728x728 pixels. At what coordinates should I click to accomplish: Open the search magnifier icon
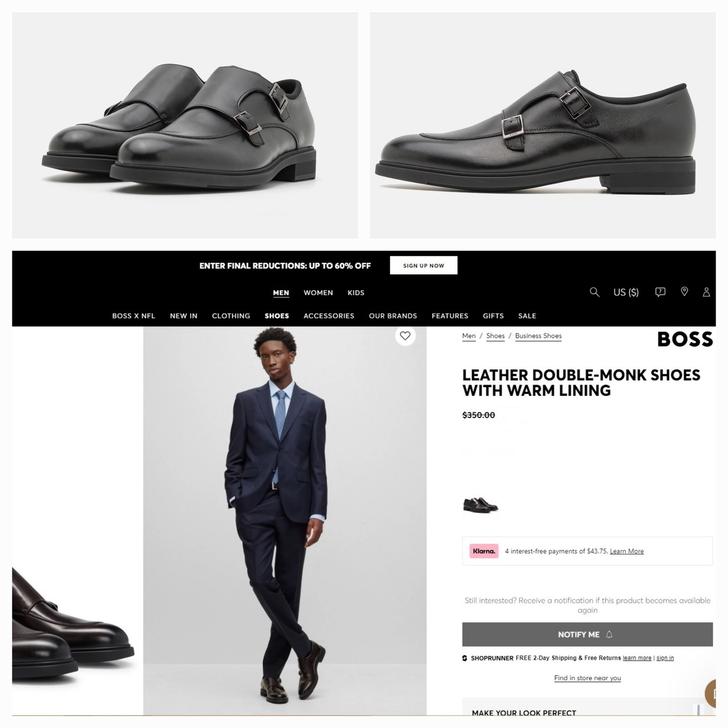(x=594, y=292)
